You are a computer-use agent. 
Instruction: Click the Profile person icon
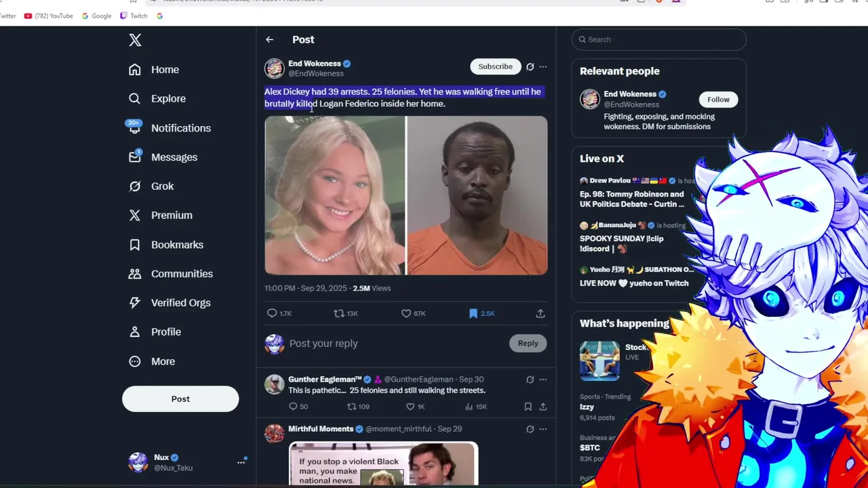(135, 332)
